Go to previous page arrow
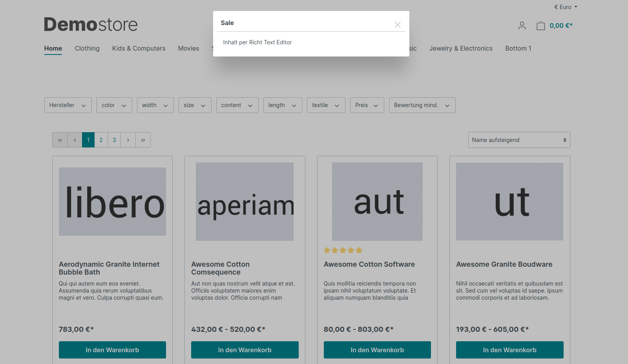This screenshot has height=364, width=628. (75, 140)
